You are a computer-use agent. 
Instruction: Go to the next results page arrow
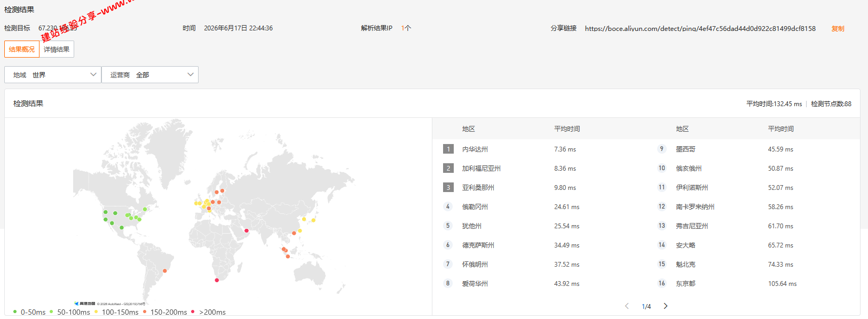point(665,306)
